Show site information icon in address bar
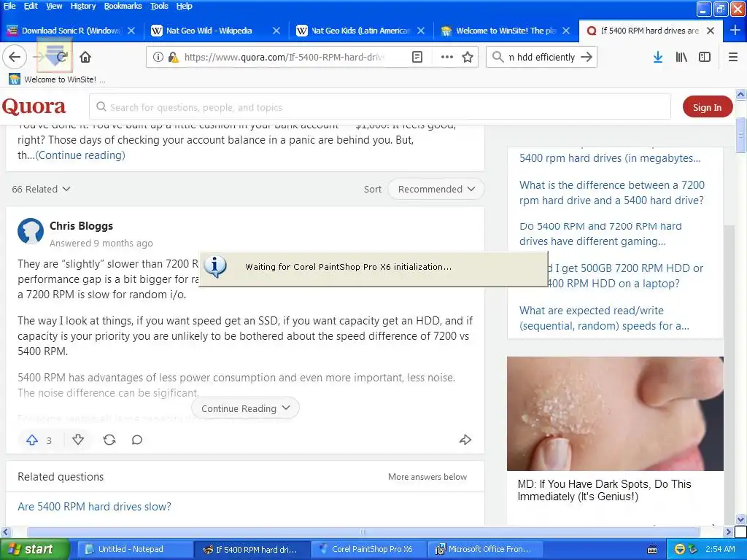The width and height of the screenshot is (747, 560). tap(158, 57)
